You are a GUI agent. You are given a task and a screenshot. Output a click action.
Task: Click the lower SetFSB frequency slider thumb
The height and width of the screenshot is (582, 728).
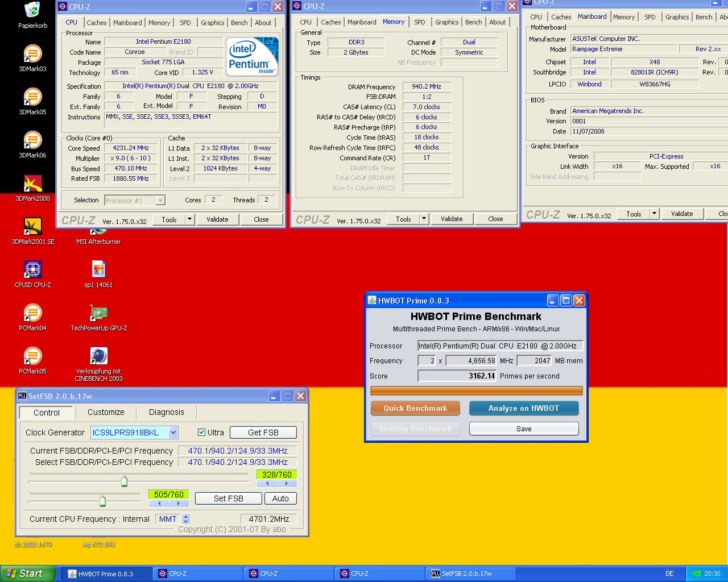pos(102,501)
